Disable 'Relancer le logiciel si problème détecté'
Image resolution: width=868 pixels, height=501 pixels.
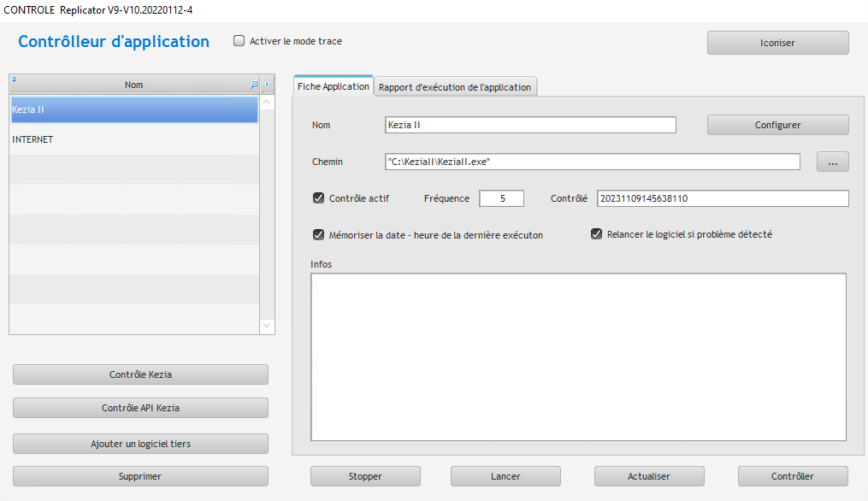tap(597, 234)
